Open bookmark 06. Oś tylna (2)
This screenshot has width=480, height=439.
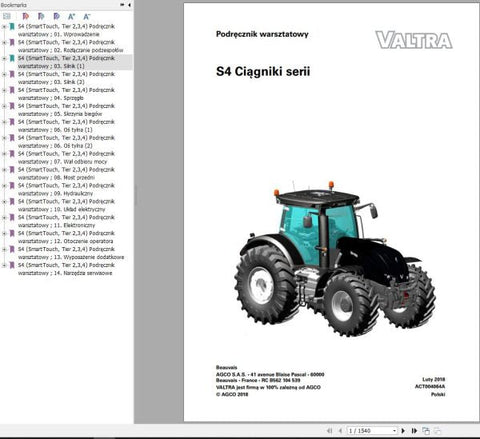tap(66, 142)
